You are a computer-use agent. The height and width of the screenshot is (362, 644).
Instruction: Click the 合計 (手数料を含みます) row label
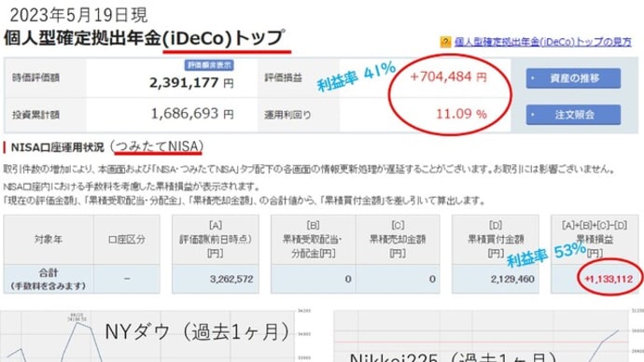coord(49,279)
